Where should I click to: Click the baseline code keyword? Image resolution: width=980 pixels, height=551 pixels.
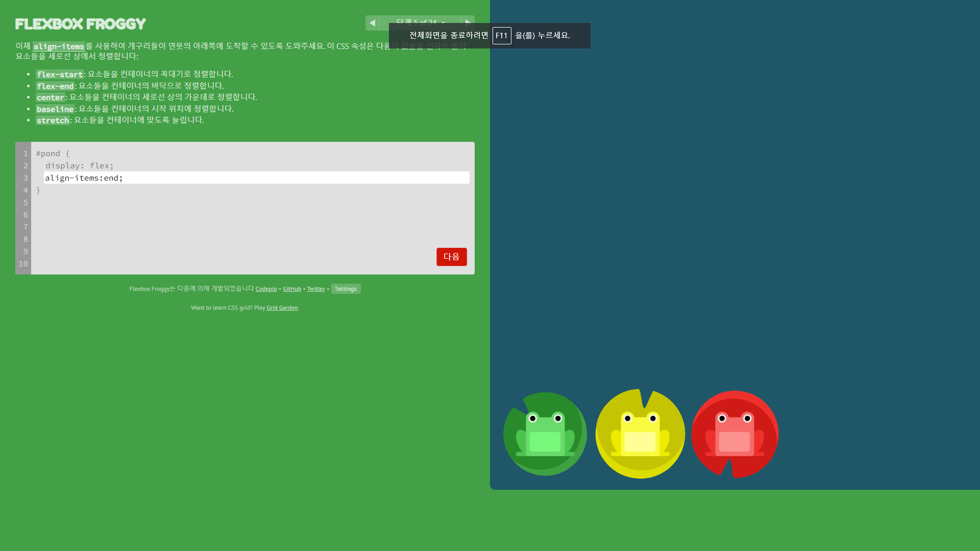[55, 109]
